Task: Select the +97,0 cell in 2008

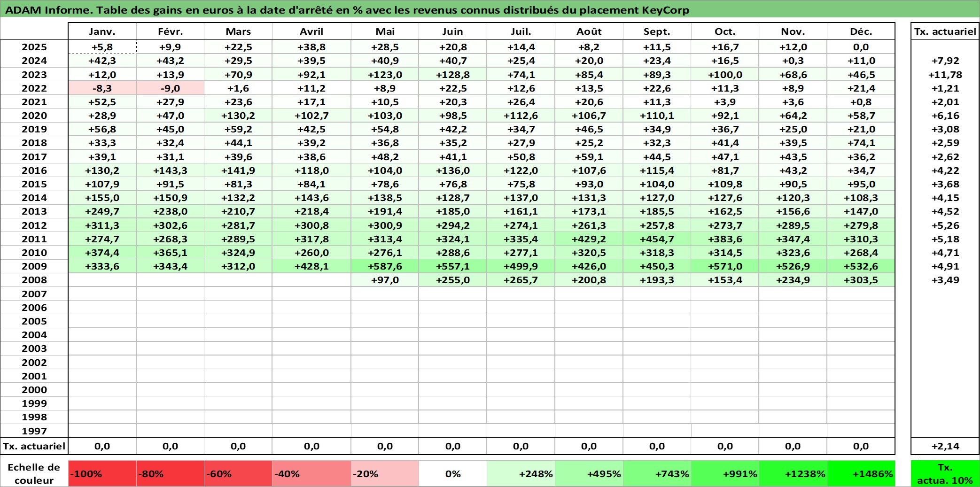Action: (385, 280)
